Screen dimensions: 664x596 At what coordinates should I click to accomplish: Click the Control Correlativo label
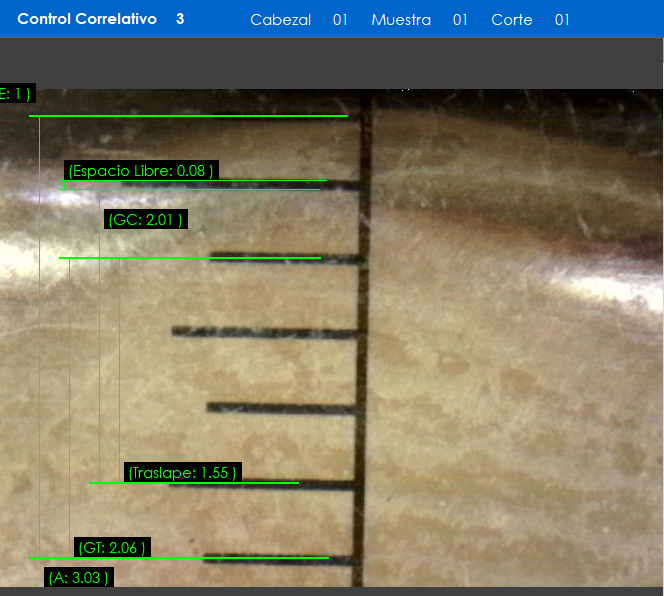[87, 19]
